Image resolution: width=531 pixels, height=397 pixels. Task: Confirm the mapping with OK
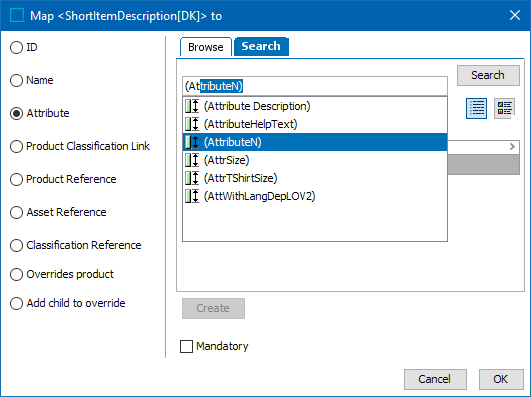501,379
